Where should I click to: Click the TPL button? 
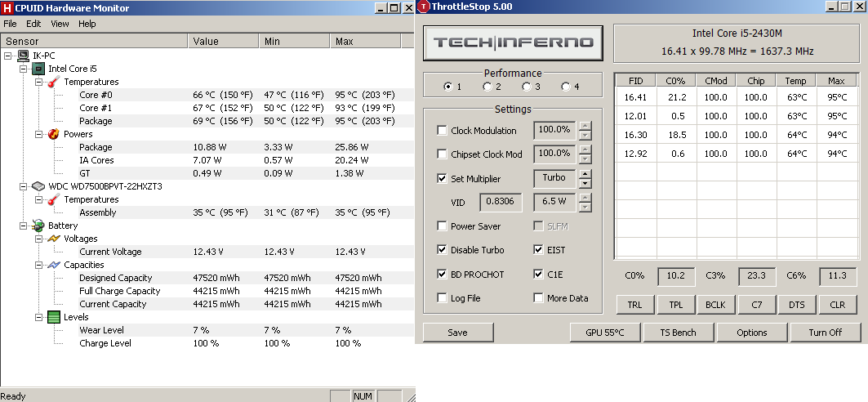675,305
